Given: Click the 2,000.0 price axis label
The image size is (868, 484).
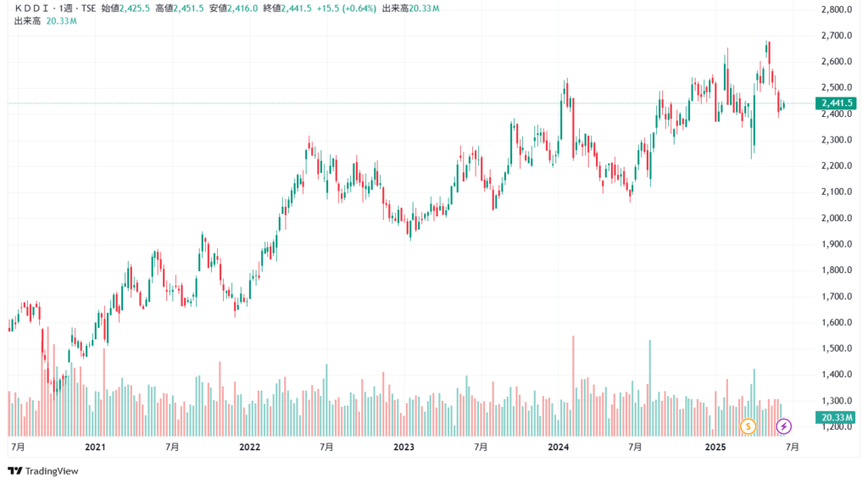Looking at the screenshot, I should point(837,218).
